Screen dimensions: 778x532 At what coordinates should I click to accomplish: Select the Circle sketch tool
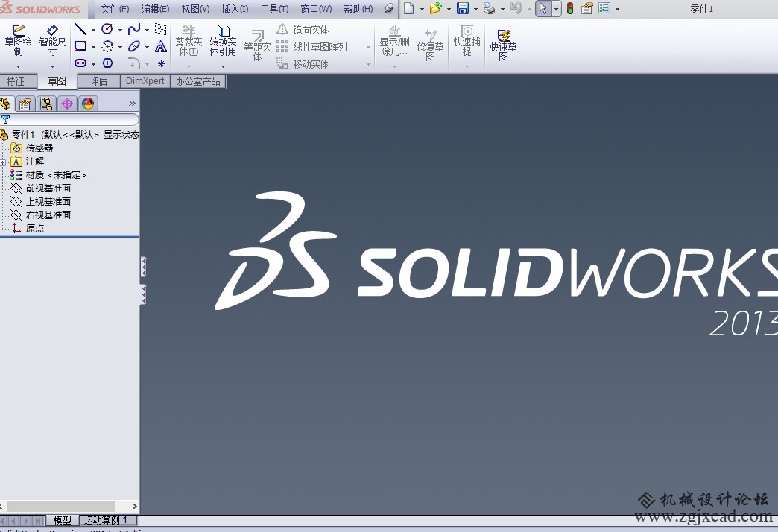tap(107, 29)
